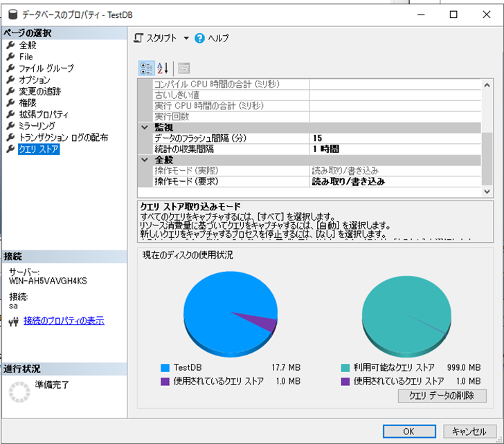Select the 操作モード (要求) value field
504x444 pixels.
click(395, 181)
